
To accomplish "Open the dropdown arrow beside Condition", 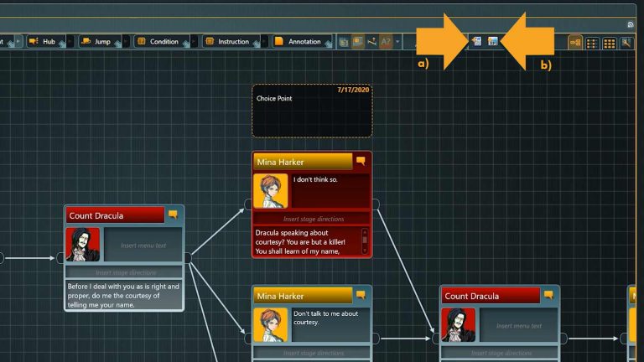I will (195, 41).
